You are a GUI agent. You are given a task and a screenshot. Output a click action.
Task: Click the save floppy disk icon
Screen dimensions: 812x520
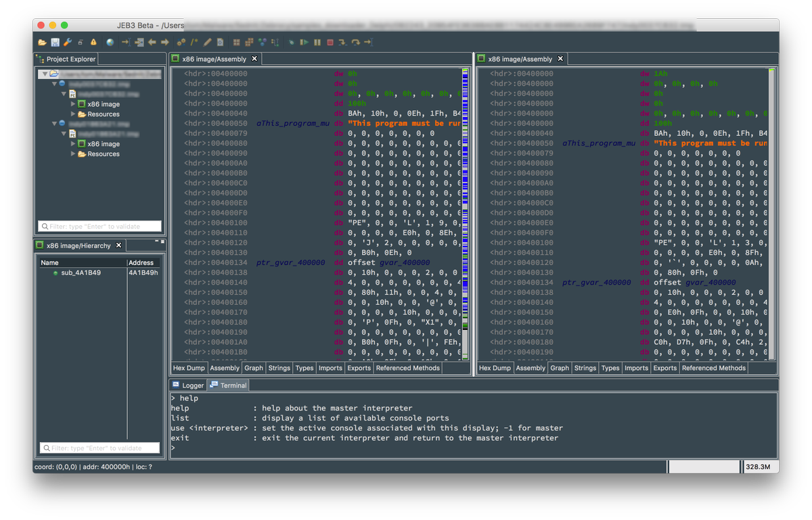pyautogui.click(x=55, y=42)
